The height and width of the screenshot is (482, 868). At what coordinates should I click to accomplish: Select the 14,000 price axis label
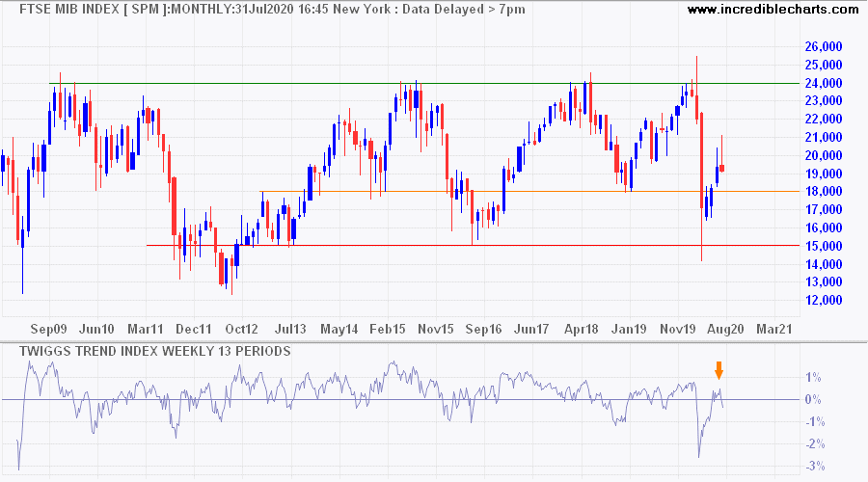[824, 265]
